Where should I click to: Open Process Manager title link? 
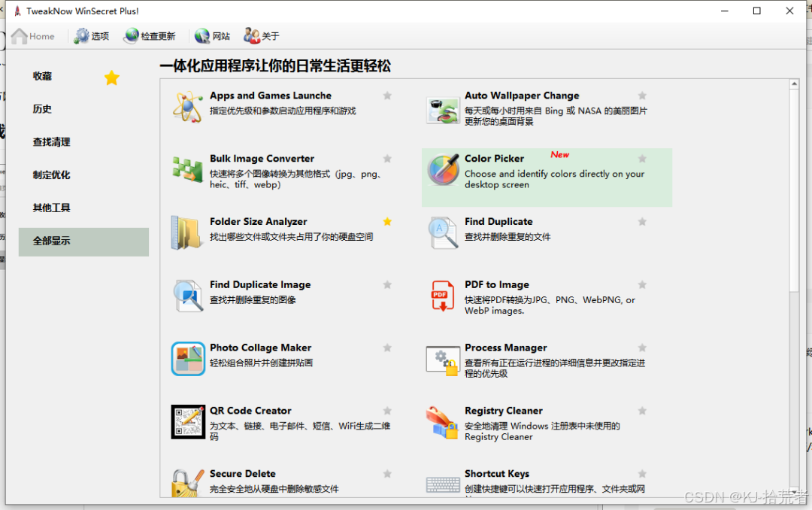coord(506,348)
